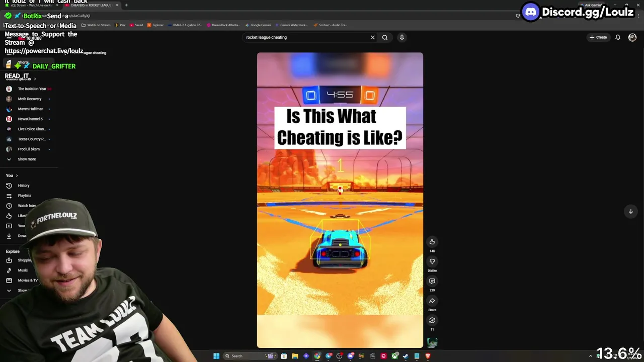
Task: Switch to CHEATERS in ROCKET LEAGUE tab
Action: 91,5
